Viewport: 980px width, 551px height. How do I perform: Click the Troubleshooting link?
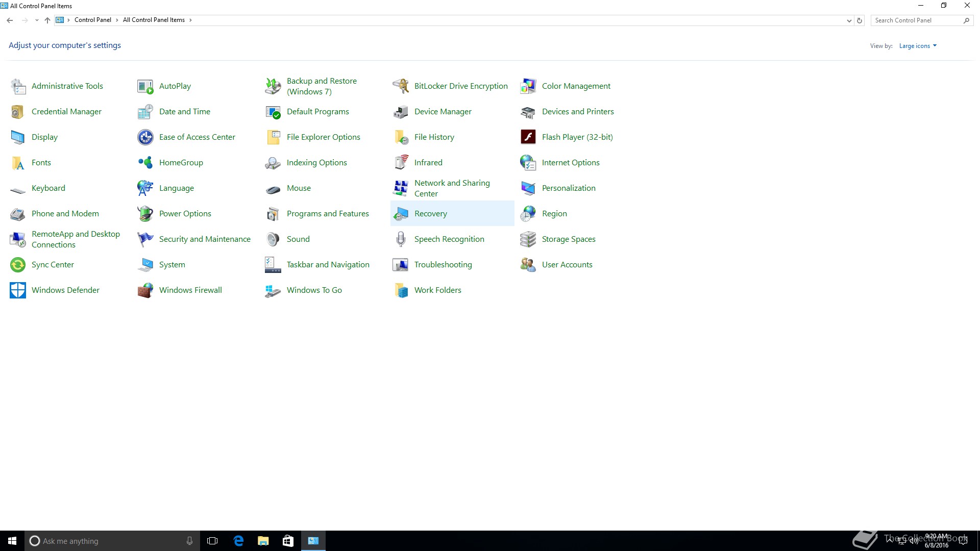point(443,265)
